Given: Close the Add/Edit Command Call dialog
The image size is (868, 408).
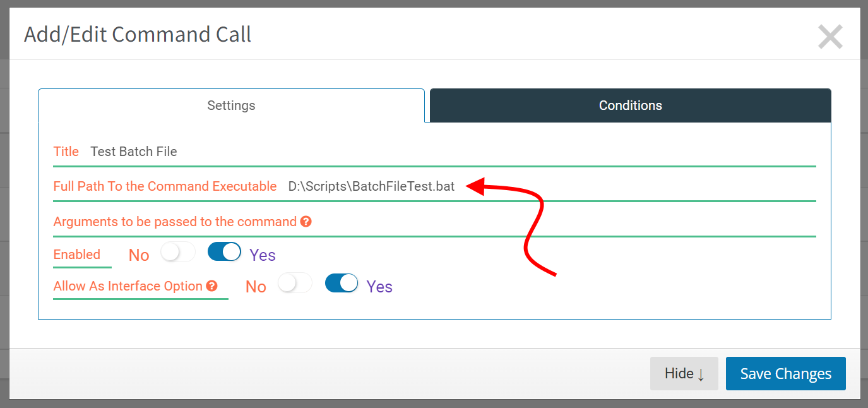Looking at the screenshot, I should [x=830, y=37].
